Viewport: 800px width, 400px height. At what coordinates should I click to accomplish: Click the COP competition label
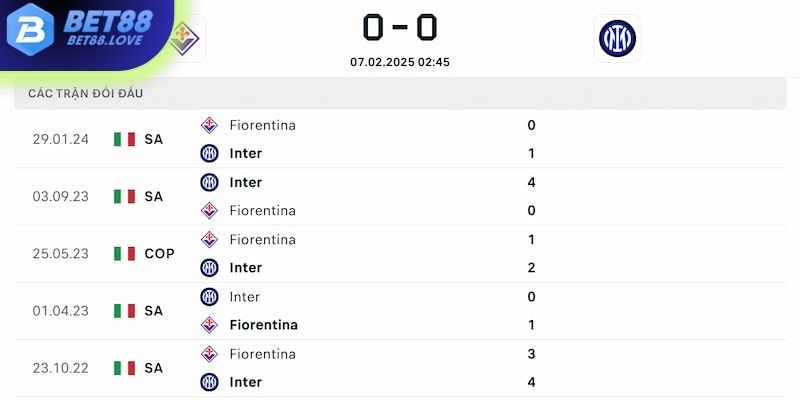pos(159,254)
